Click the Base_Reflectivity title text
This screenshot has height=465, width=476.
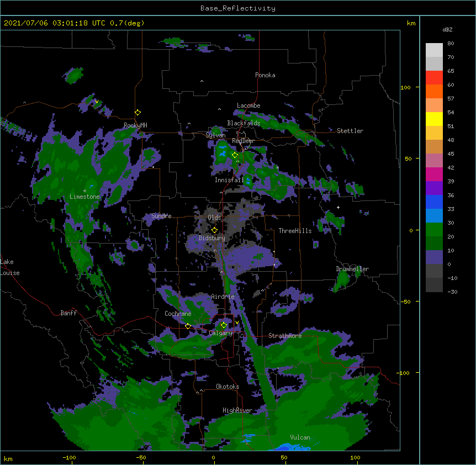(x=238, y=8)
